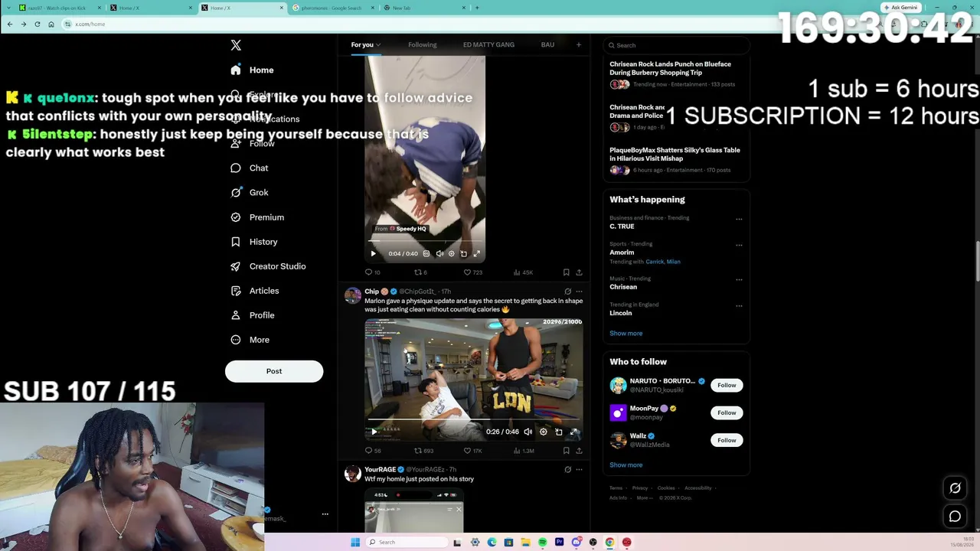The height and width of the screenshot is (551, 980).
Task: Show more trends under What's happening
Action: click(x=626, y=334)
